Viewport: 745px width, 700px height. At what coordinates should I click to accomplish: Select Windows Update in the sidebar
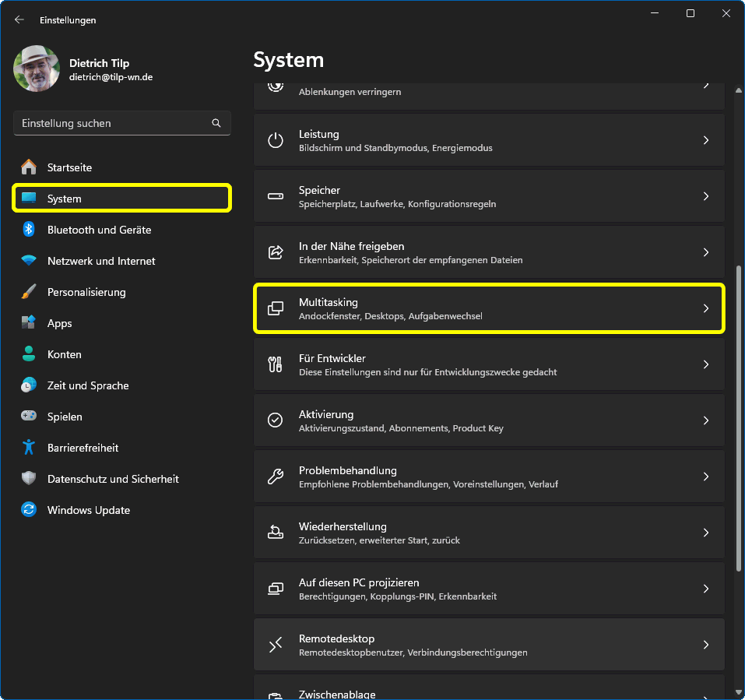(88, 510)
